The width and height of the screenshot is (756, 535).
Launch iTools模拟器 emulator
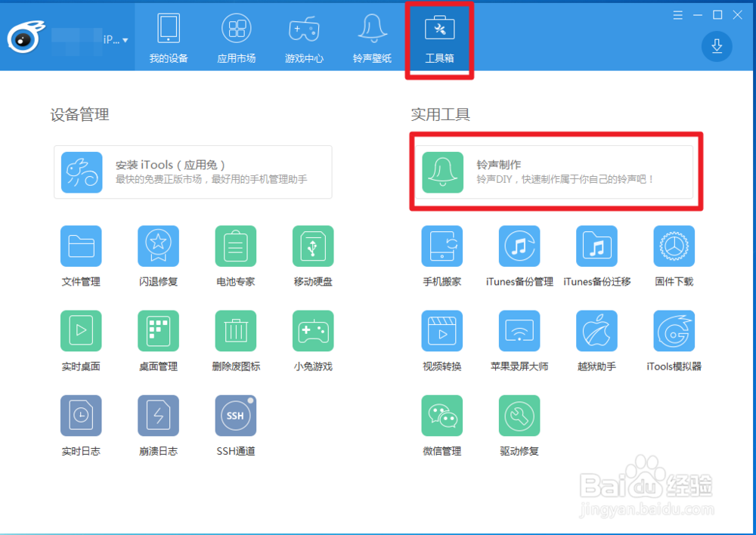point(674,331)
